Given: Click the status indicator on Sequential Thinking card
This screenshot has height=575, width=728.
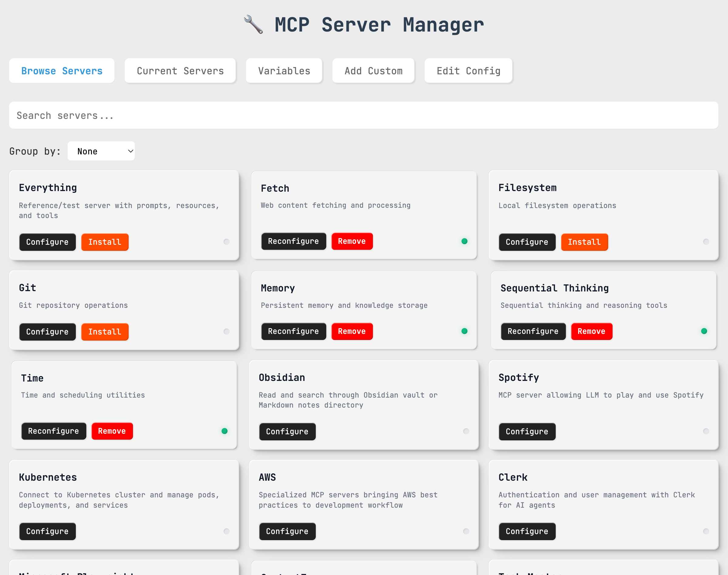Looking at the screenshot, I should (704, 331).
